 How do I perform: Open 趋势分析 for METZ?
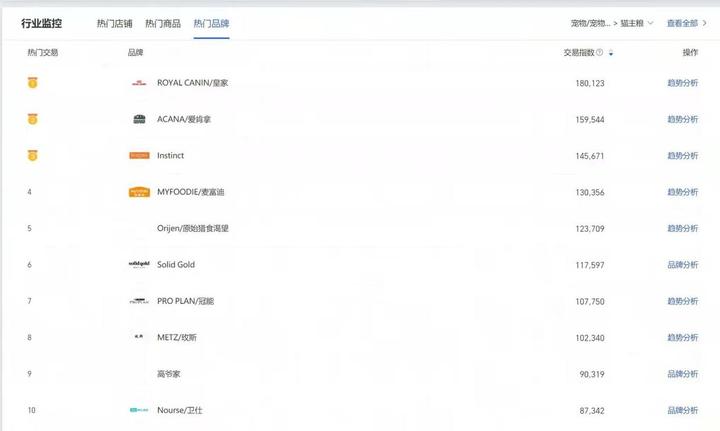pos(682,337)
